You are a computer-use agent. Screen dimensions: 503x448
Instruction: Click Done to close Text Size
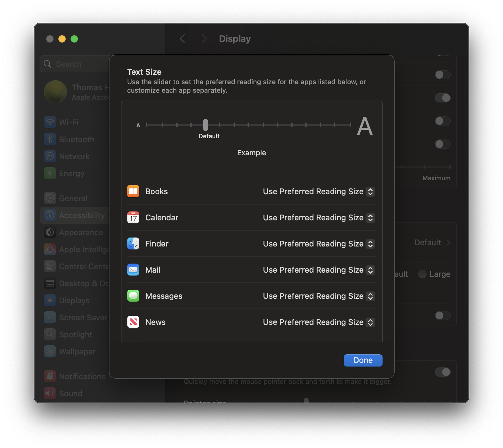(363, 360)
